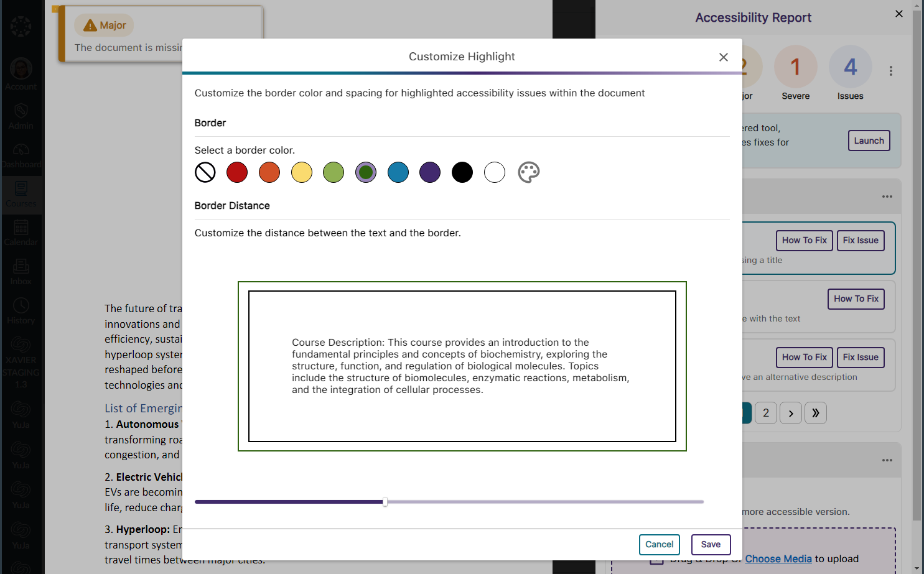Pick the yellow border color

coord(302,172)
